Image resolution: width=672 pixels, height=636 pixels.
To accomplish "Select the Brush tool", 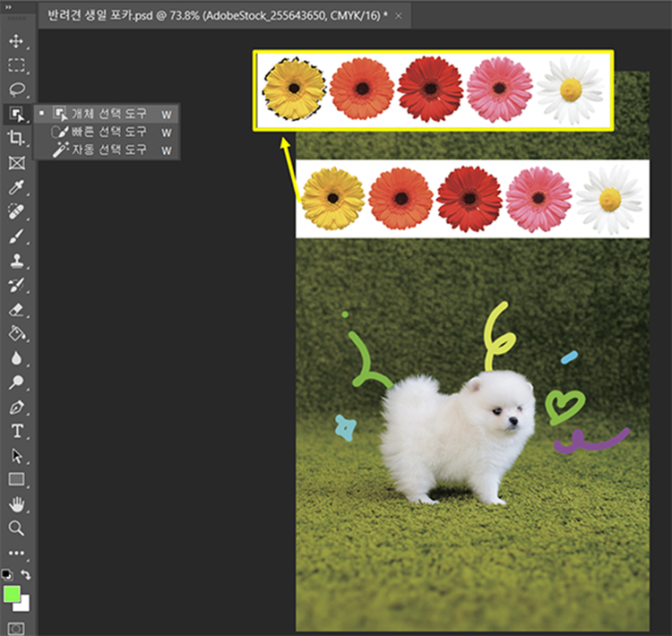I will [x=16, y=236].
